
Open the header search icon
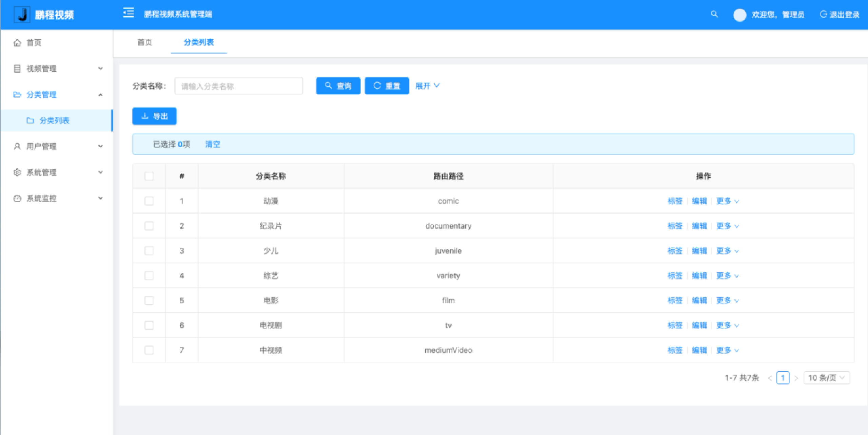(x=714, y=14)
